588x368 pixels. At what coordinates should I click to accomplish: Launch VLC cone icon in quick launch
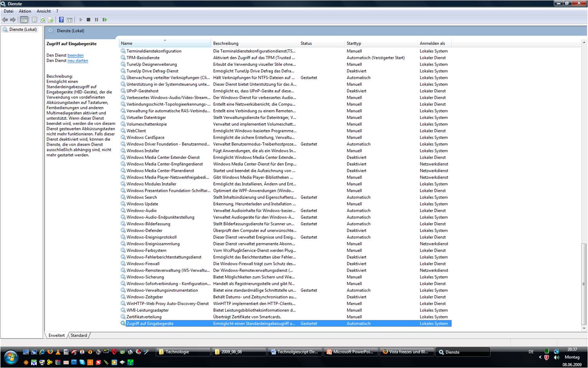point(58,352)
